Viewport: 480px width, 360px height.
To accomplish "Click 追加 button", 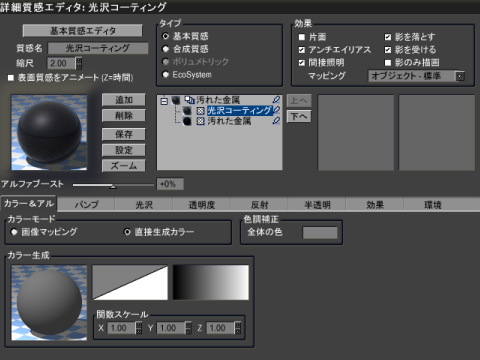I will [124, 100].
